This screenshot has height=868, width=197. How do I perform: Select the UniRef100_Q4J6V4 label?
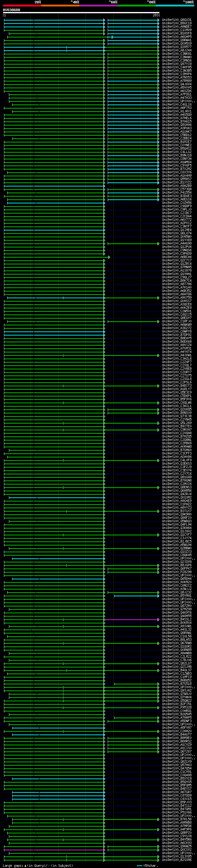(x=176, y=84)
